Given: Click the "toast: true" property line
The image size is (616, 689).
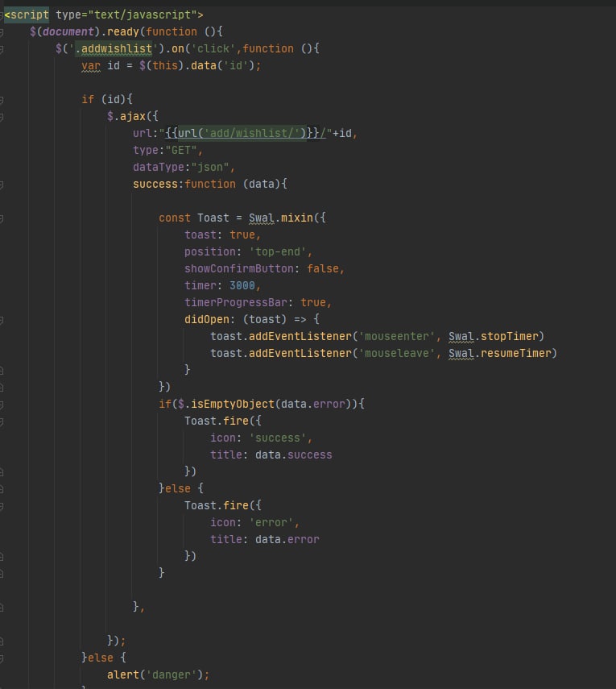Looking at the screenshot, I should point(222,235).
